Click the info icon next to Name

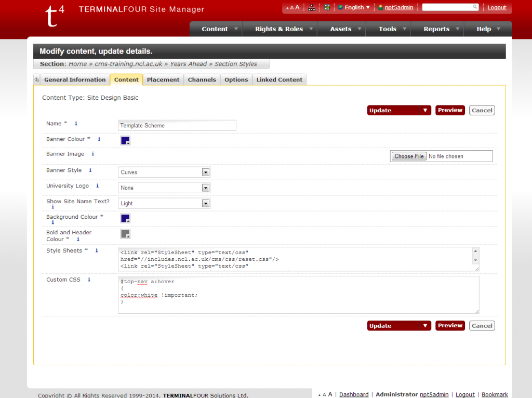click(x=76, y=124)
